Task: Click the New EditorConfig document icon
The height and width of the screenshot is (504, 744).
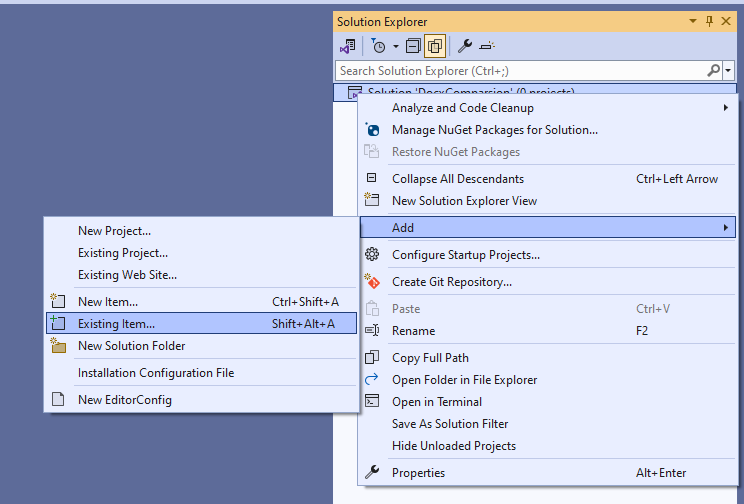Action: [58, 399]
